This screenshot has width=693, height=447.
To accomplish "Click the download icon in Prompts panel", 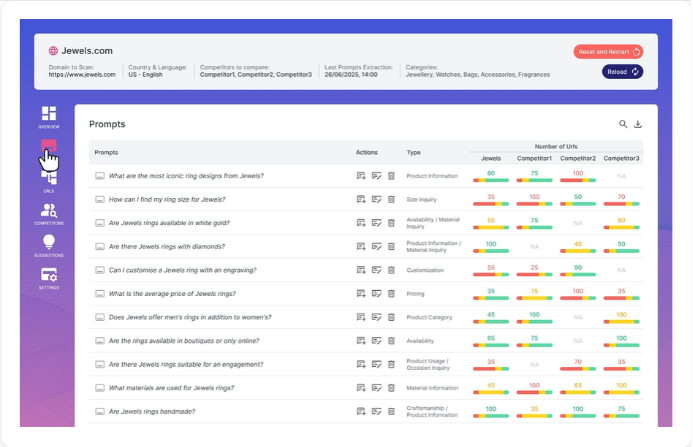I will [x=638, y=124].
